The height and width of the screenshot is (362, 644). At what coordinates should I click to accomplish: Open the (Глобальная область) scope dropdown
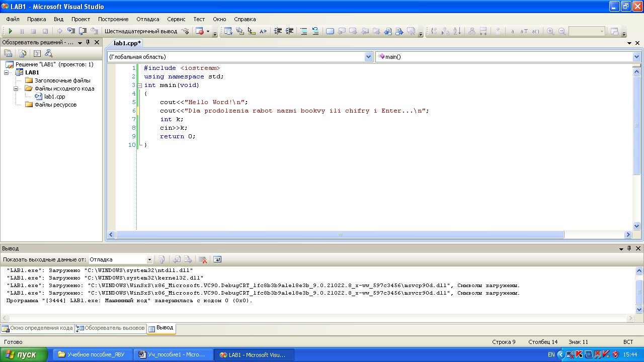point(368,57)
